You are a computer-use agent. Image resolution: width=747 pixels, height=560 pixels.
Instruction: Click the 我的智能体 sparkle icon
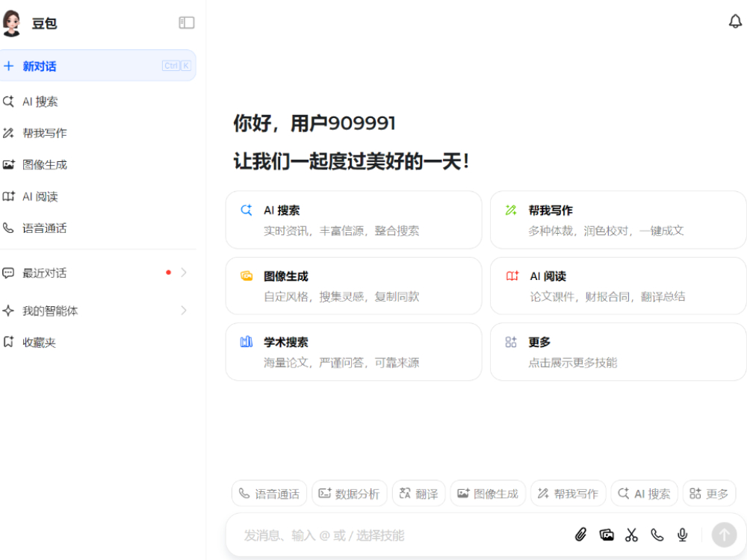click(8, 311)
